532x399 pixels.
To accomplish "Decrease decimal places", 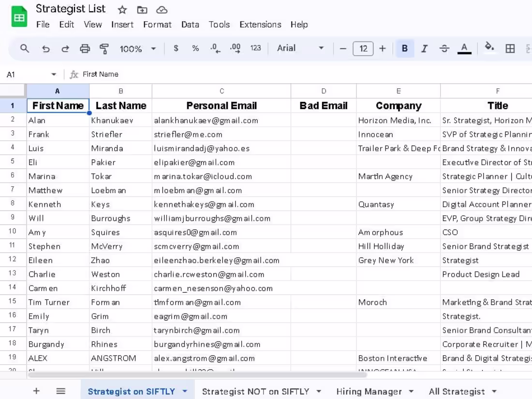I will click(x=215, y=48).
